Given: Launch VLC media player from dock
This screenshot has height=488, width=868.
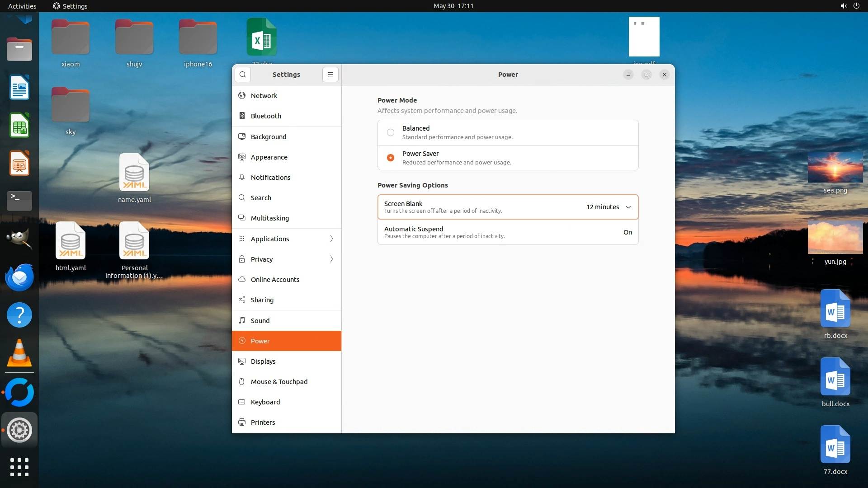Looking at the screenshot, I should 19,353.
